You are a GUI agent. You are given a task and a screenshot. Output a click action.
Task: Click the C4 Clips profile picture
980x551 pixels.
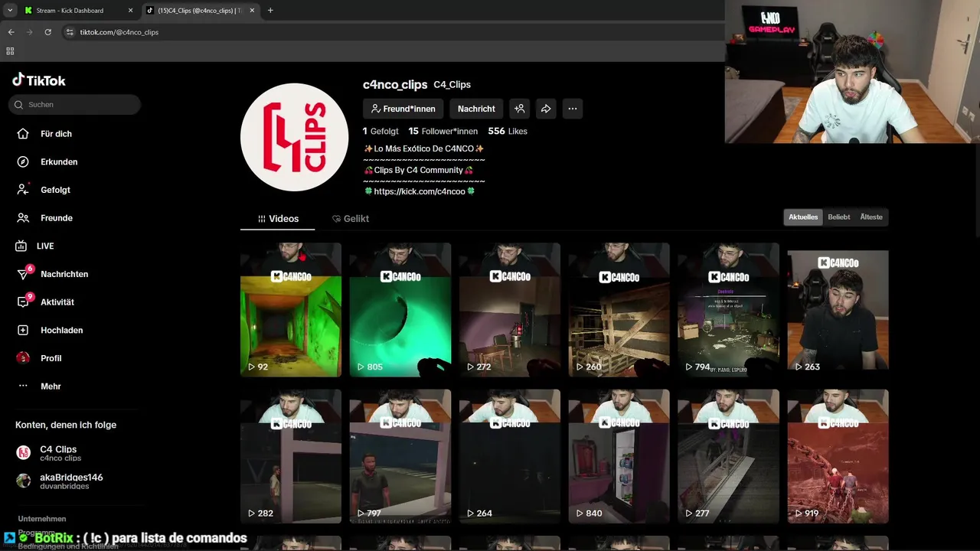point(294,137)
